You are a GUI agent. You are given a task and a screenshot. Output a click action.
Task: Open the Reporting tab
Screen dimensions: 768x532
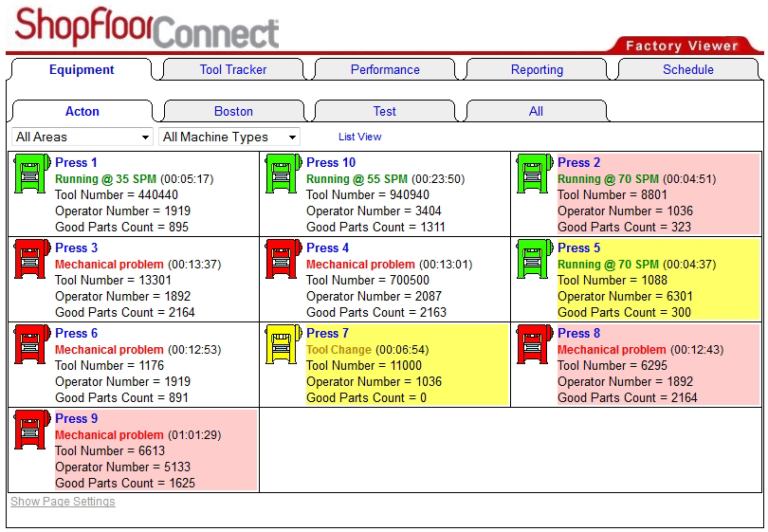(x=537, y=69)
